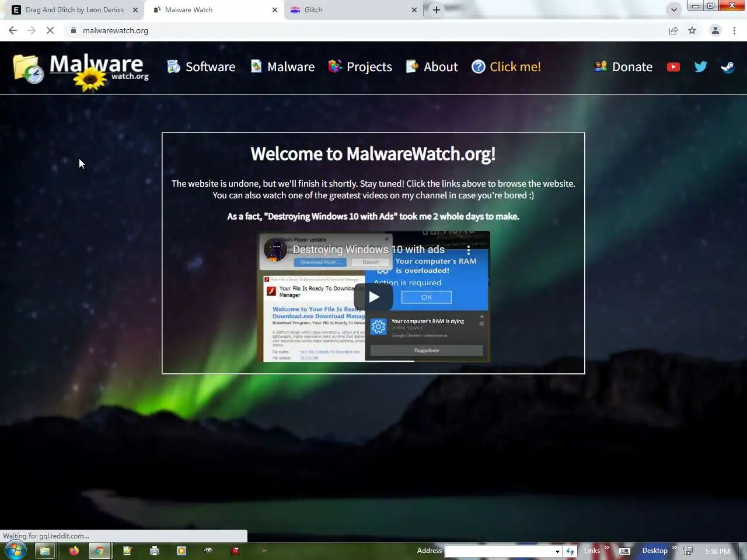Screen dimensions: 747x560
Task: Go back to previous page
Action: [x=13, y=30]
